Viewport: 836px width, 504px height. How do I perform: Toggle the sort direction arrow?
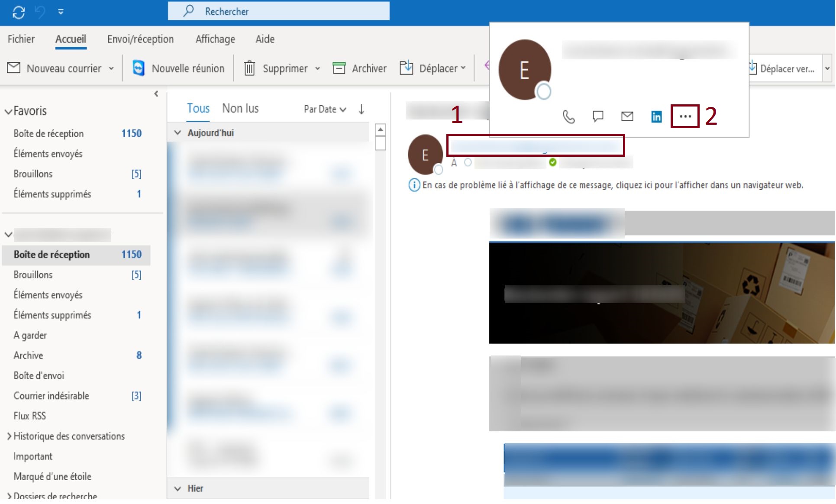[x=362, y=109]
